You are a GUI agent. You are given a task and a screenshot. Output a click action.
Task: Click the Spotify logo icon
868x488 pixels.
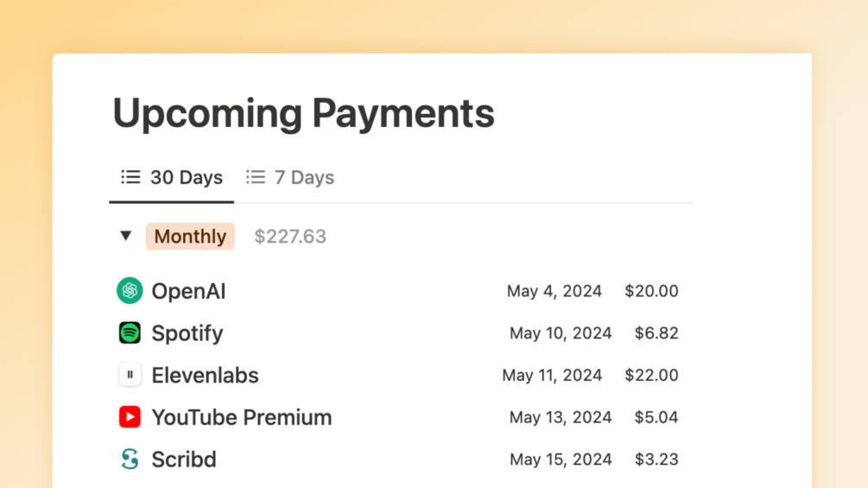pyautogui.click(x=130, y=333)
